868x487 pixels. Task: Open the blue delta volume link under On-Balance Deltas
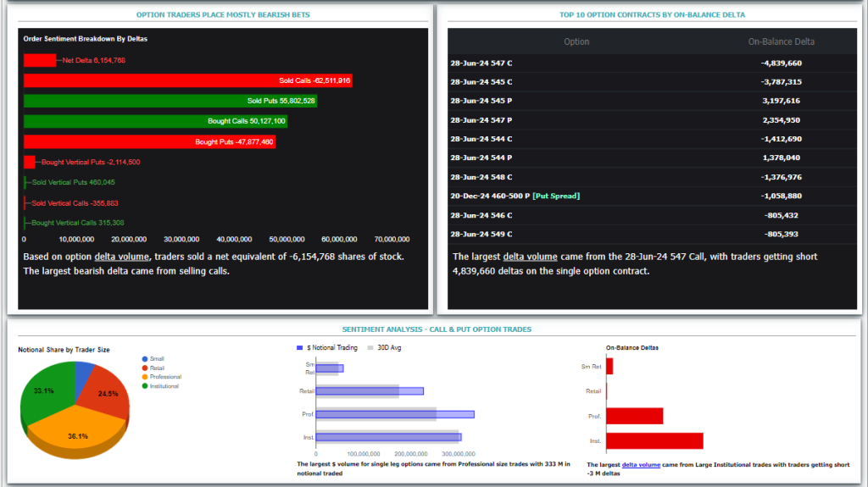[x=641, y=465]
